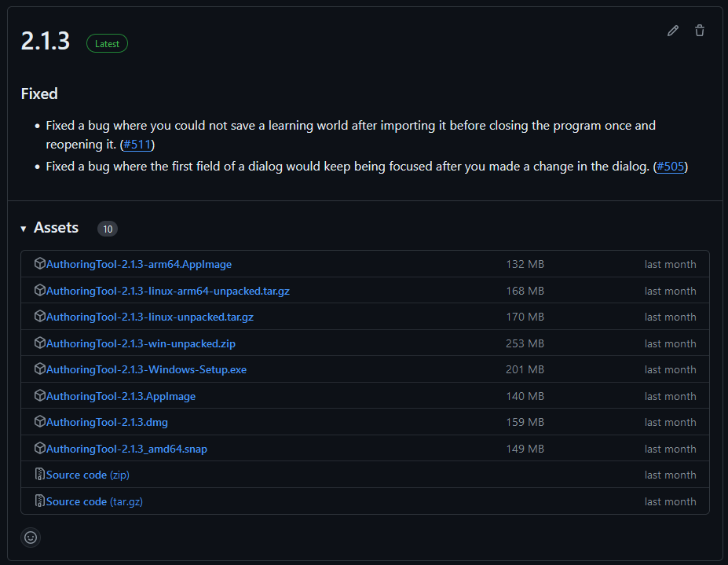Click the trash delete release icon
Viewport: 728px width, 565px height.
(x=700, y=31)
